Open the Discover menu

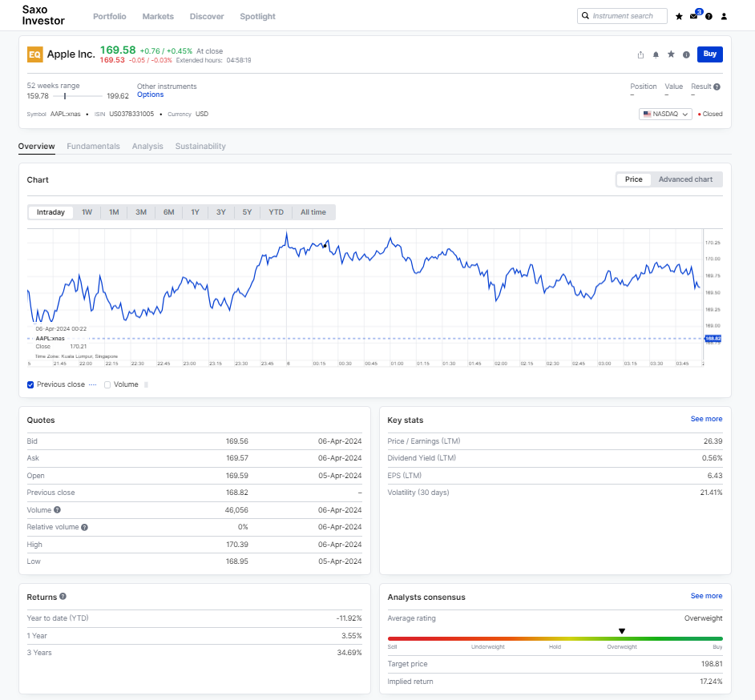coord(207,16)
